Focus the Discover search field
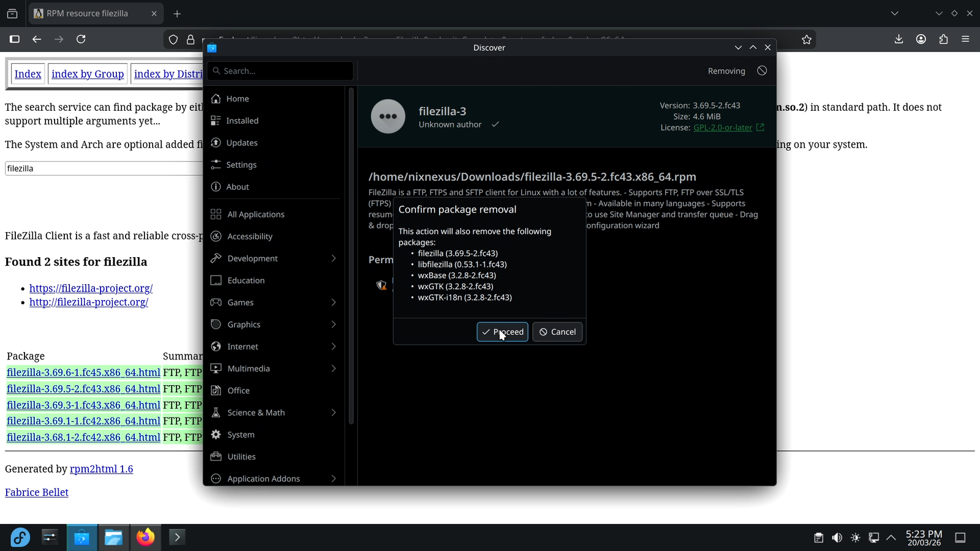The image size is (980, 551). [x=281, y=71]
